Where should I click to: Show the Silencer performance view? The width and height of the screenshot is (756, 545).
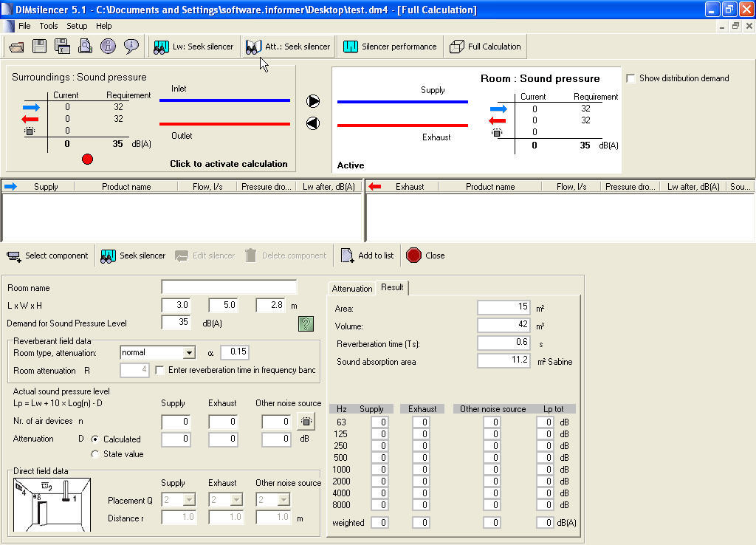point(390,46)
